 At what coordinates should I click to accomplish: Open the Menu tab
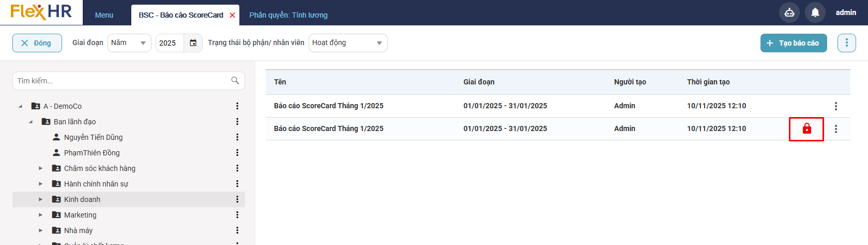[104, 15]
